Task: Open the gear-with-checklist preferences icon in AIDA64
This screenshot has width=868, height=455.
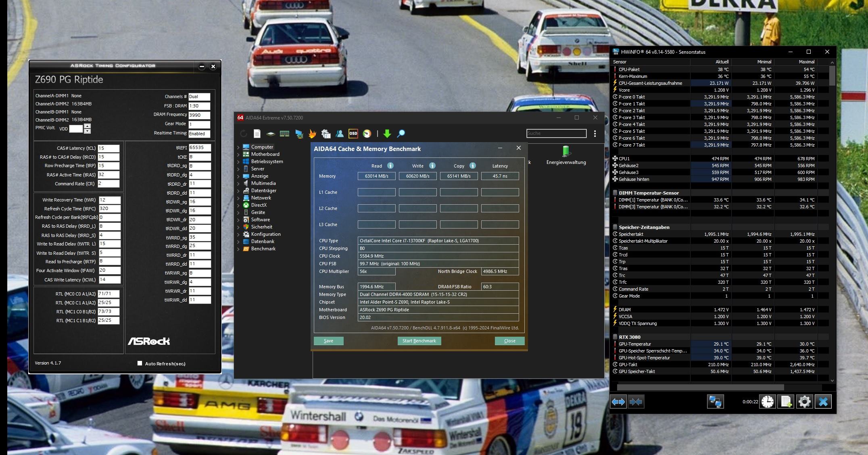Action: click(x=326, y=134)
